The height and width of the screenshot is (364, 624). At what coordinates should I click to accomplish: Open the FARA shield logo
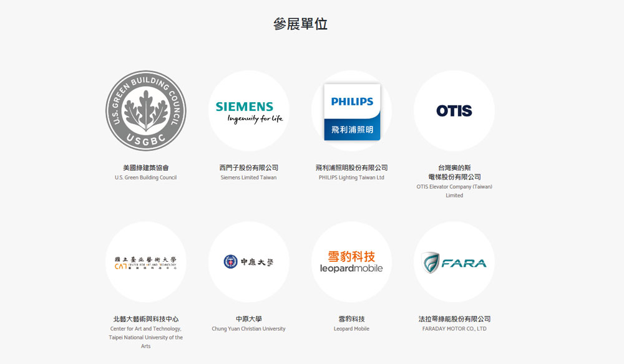point(454,262)
